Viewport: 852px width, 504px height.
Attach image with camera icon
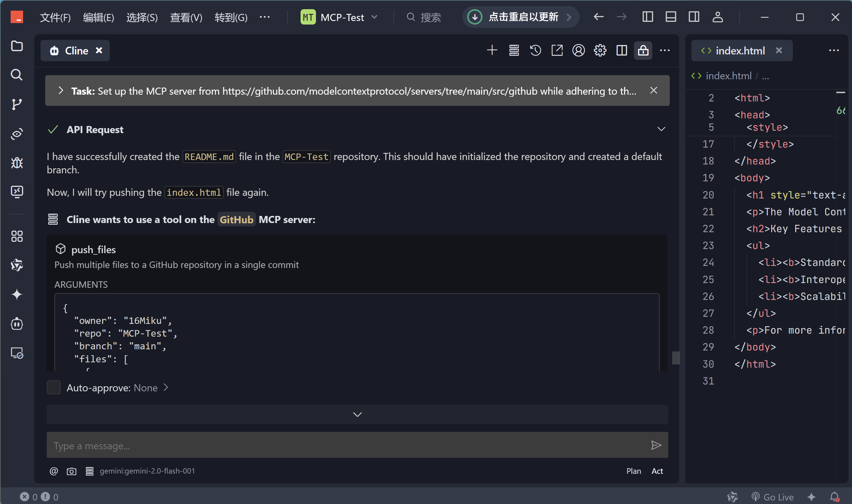pyautogui.click(x=71, y=471)
